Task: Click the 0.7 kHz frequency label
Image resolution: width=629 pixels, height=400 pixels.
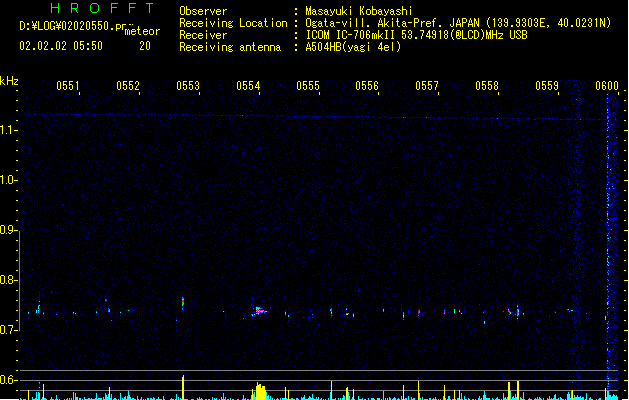Action: 8,330
